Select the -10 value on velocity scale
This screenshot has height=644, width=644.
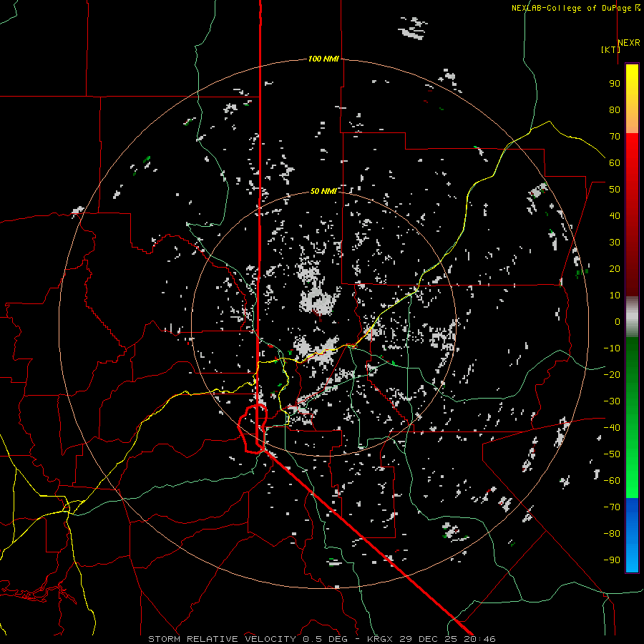(x=612, y=348)
